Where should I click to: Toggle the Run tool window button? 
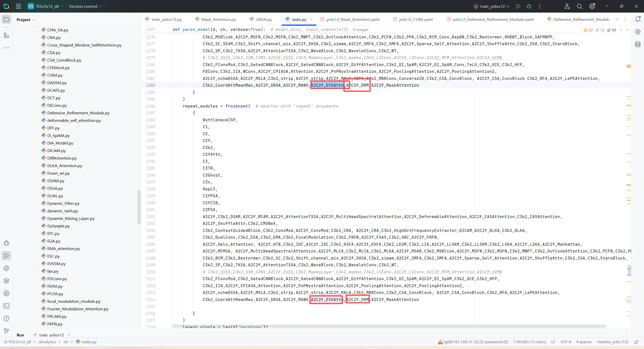click(x=6, y=256)
